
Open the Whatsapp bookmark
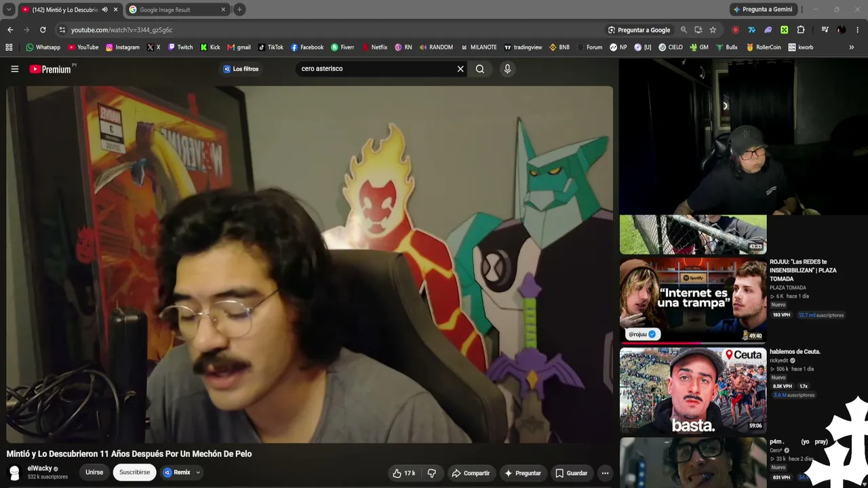(43, 47)
